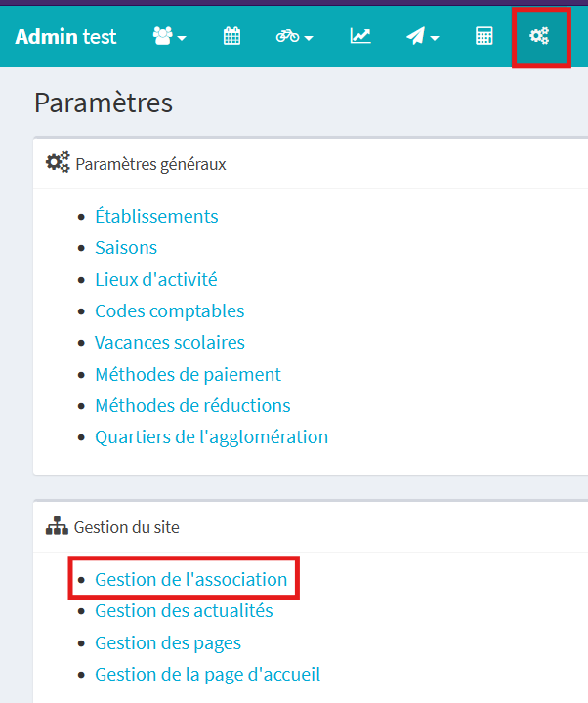588x703 pixels.
Task: Open Codes comptables link
Action: pos(170,310)
